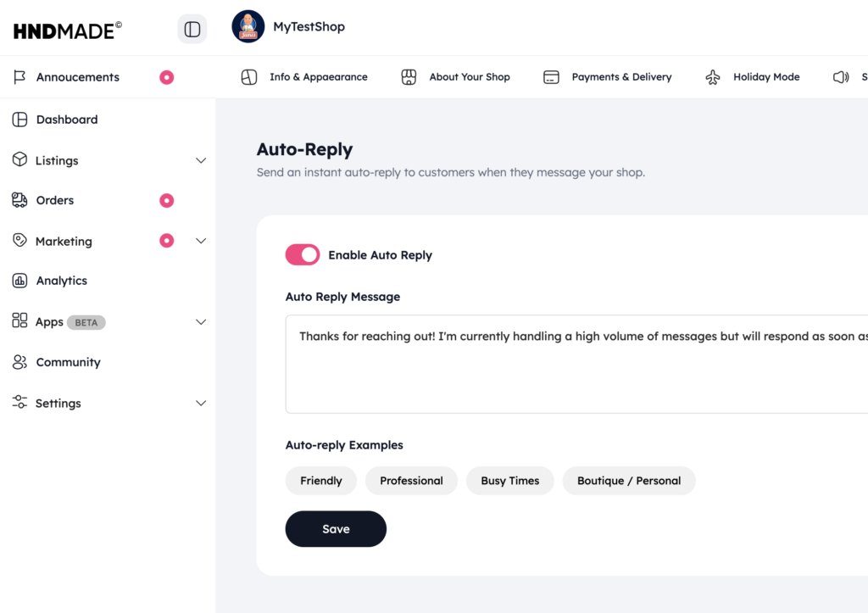Image resolution: width=868 pixels, height=613 pixels.
Task: Open the Apps BETA dropdown arrow
Action: click(201, 322)
